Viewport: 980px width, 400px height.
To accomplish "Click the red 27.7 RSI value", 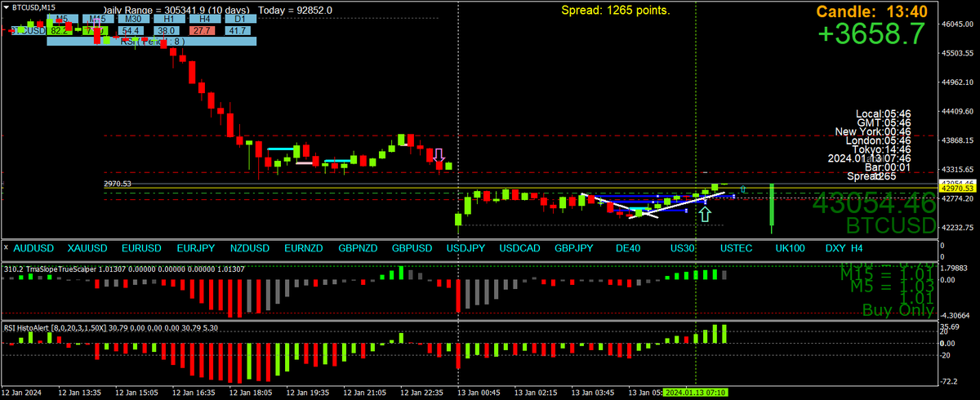I will [204, 30].
